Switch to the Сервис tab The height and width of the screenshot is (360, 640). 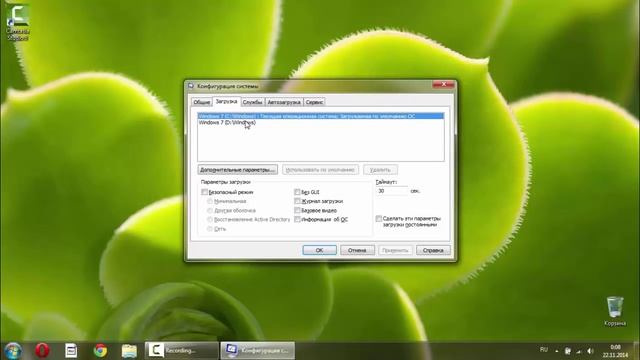(x=314, y=102)
